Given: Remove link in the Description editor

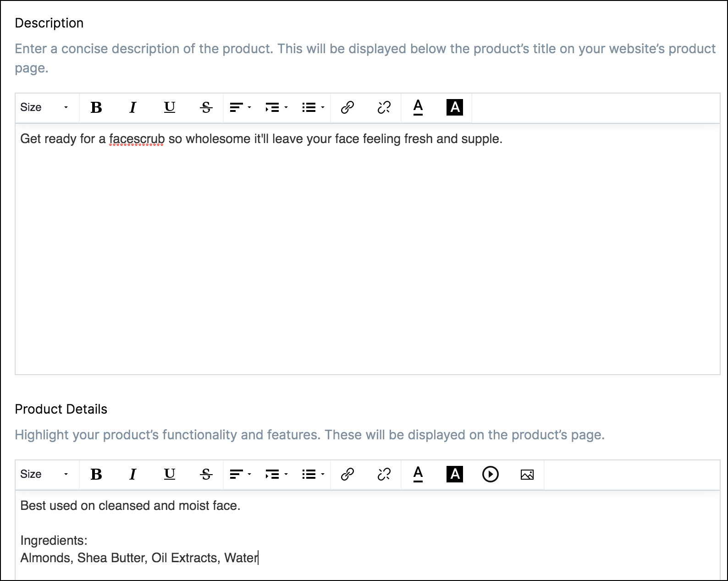Looking at the screenshot, I should 384,107.
